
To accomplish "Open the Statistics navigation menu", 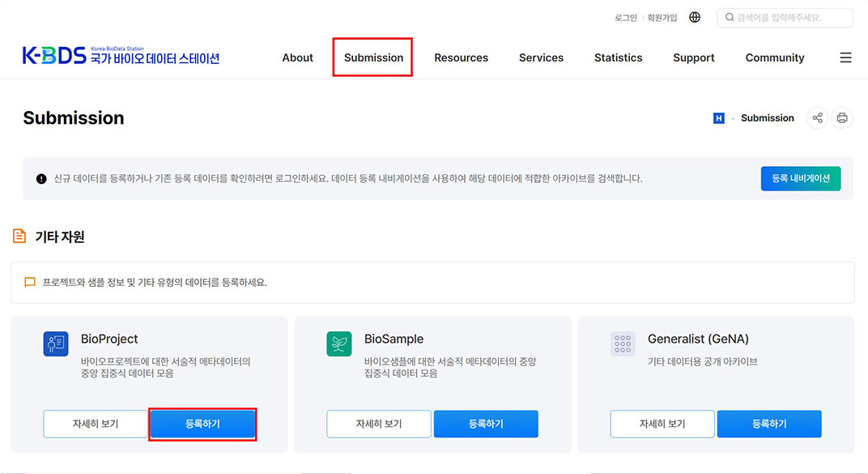I will point(618,58).
